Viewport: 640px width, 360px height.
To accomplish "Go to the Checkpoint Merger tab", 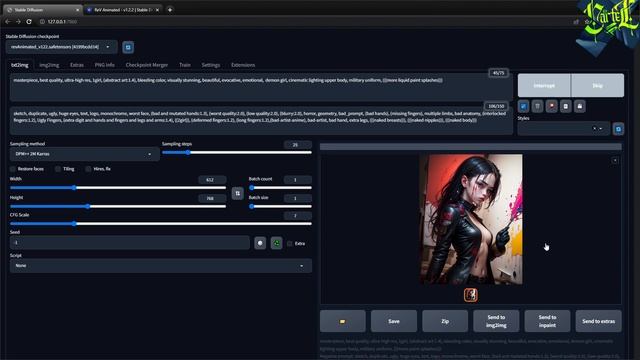I will [x=147, y=65].
